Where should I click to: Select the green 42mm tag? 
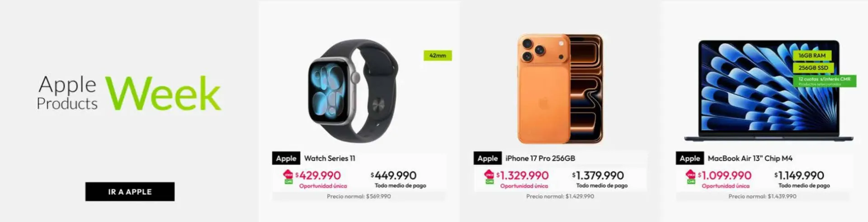click(x=438, y=55)
